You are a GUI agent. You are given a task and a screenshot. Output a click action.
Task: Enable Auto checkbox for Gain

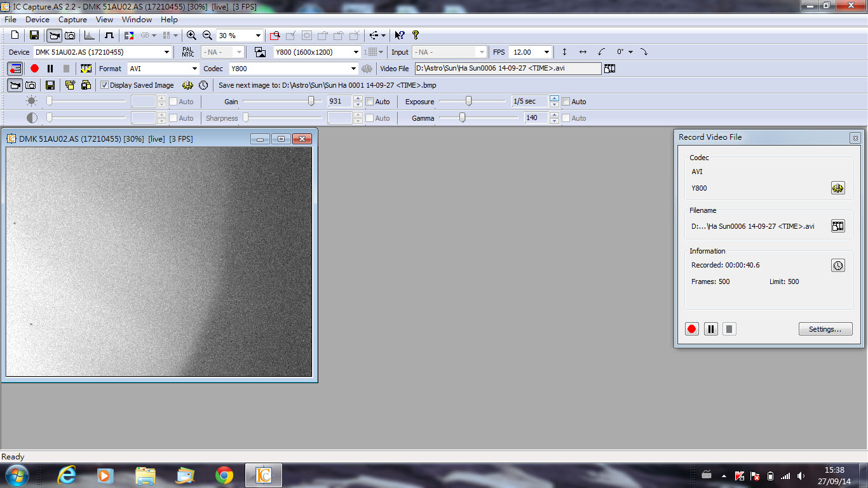[370, 102]
